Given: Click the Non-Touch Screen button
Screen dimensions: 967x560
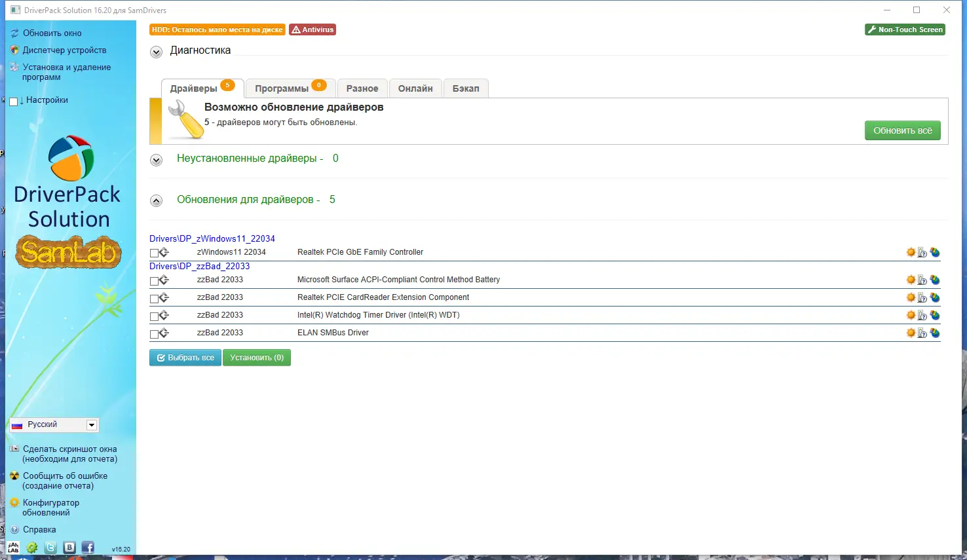Looking at the screenshot, I should pyautogui.click(x=905, y=29).
